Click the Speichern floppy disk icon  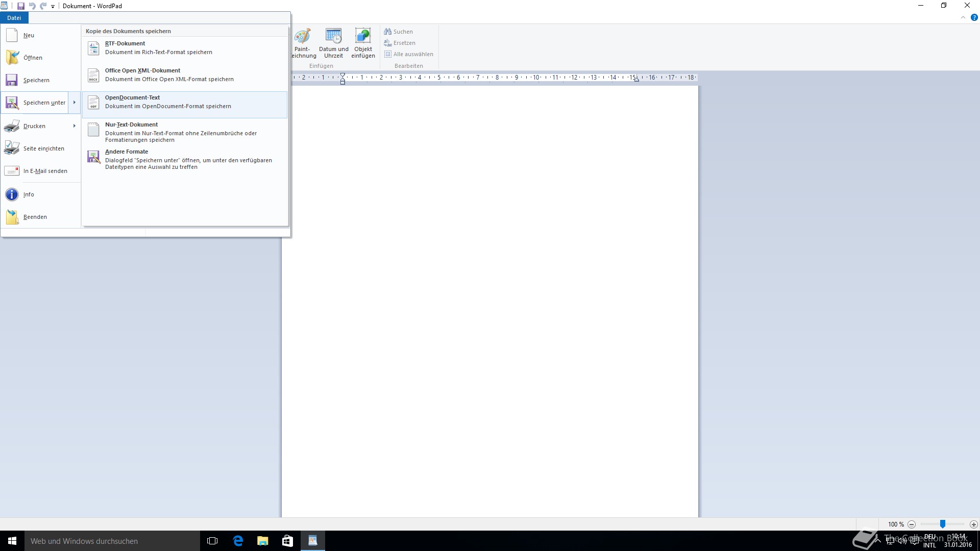coord(12,80)
